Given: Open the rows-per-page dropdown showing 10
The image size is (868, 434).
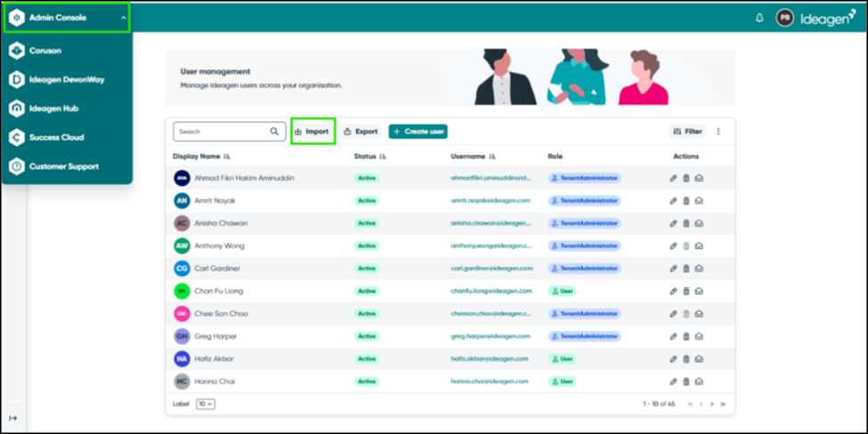Looking at the screenshot, I should (206, 404).
